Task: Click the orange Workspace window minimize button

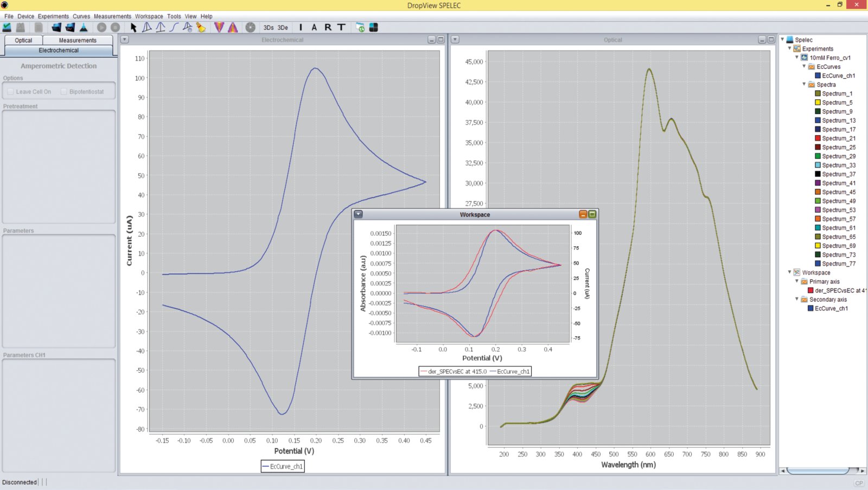Action: coord(583,214)
